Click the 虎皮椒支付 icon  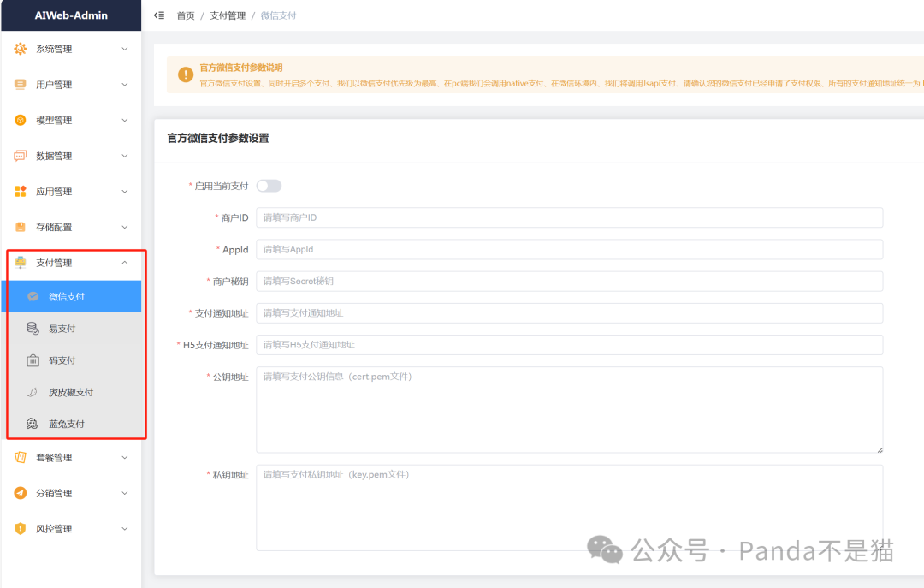33,392
